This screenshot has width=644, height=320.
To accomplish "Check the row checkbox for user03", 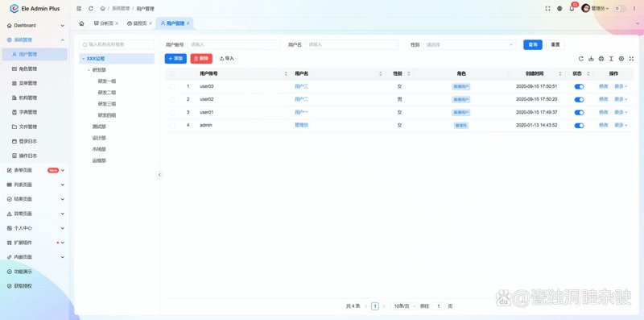I will (172, 86).
